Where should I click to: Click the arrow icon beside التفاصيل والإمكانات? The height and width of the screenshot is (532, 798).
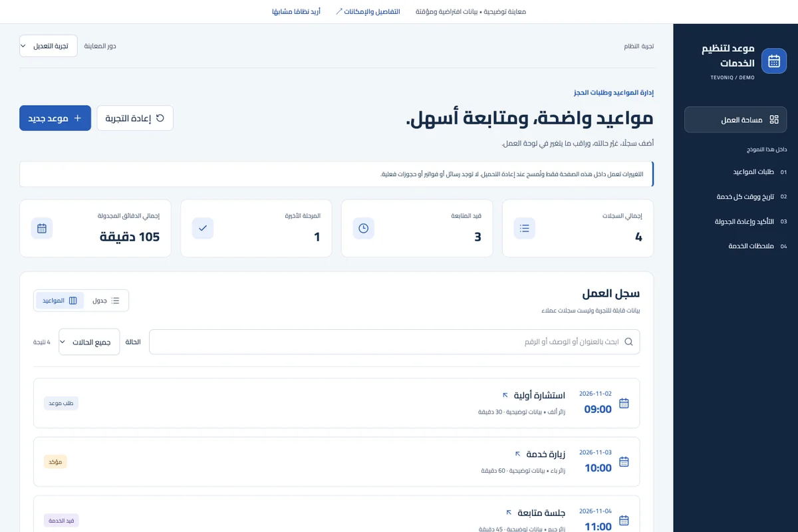coord(339,12)
